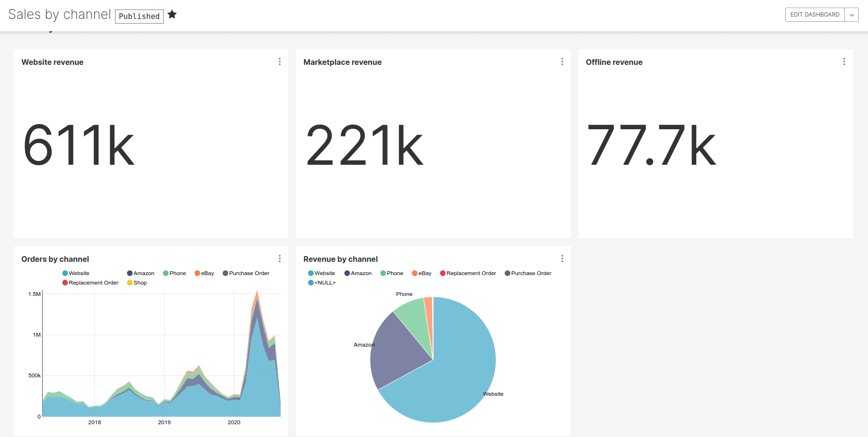This screenshot has width=868, height=437.
Task: Toggle Purchase Order in Revenue by channel legend
Action: (x=528, y=273)
